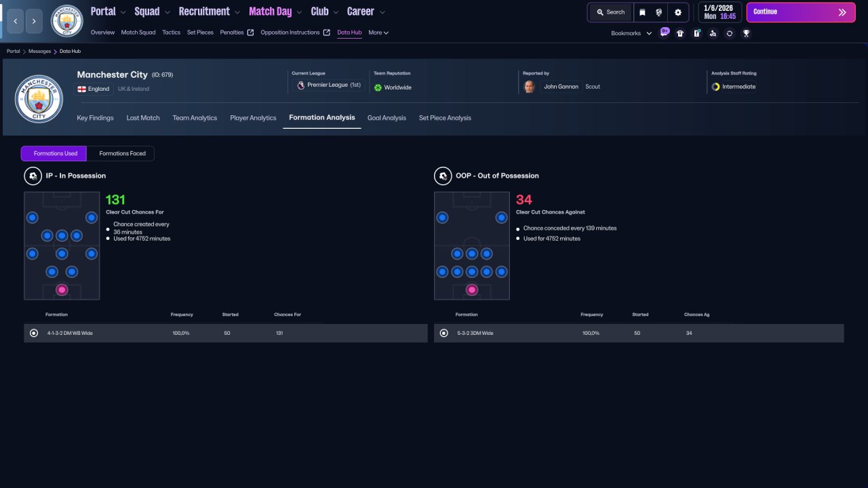The image size is (868, 488).
Task: Open the Data Hub submenu item
Action: point(349,33)
